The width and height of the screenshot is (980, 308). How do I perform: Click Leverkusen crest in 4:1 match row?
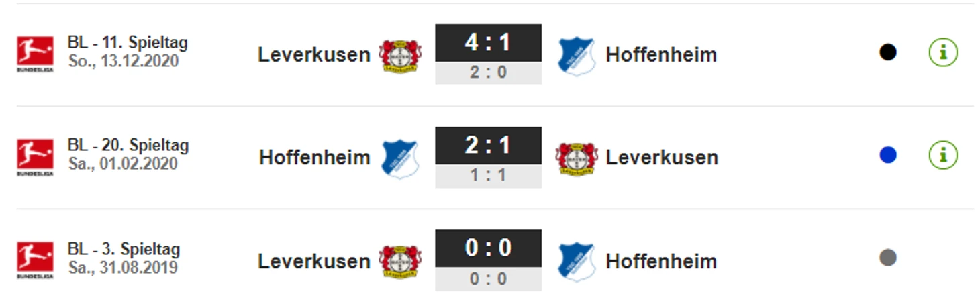pos(399,55)
